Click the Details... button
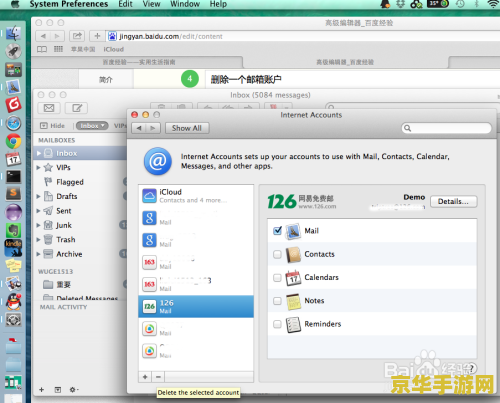 pos(453,202)
